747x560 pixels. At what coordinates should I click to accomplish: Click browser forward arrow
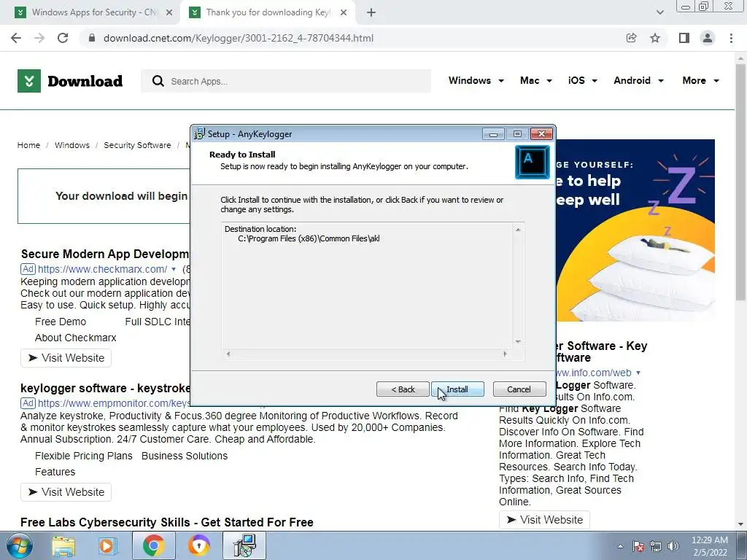coord(39,38)
